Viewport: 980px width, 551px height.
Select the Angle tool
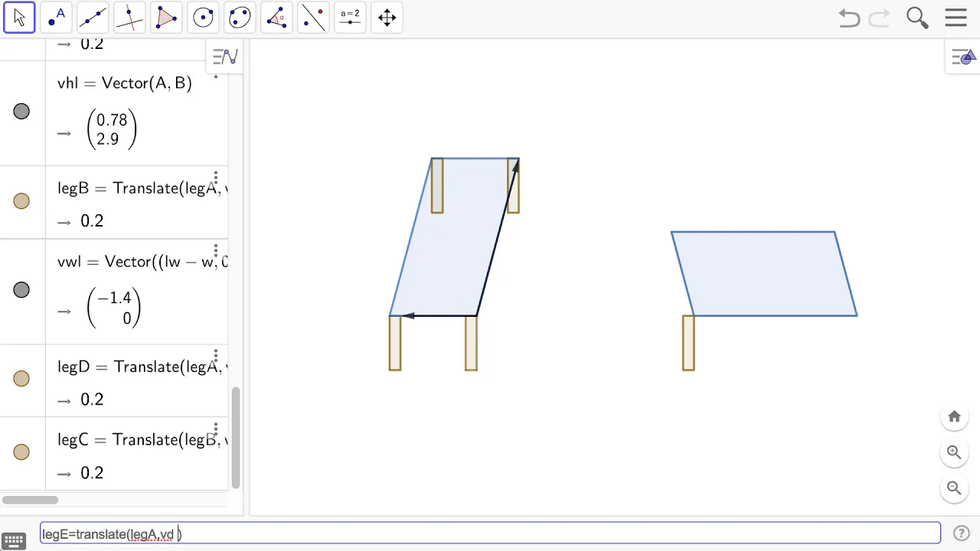pos(276,18)
